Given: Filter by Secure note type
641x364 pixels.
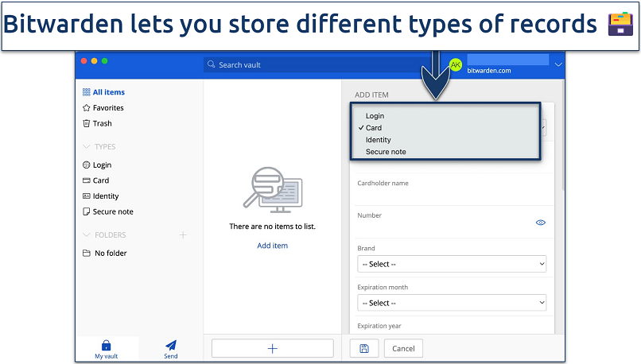Looking at the screenshot, I should click(x=112, y=211).
